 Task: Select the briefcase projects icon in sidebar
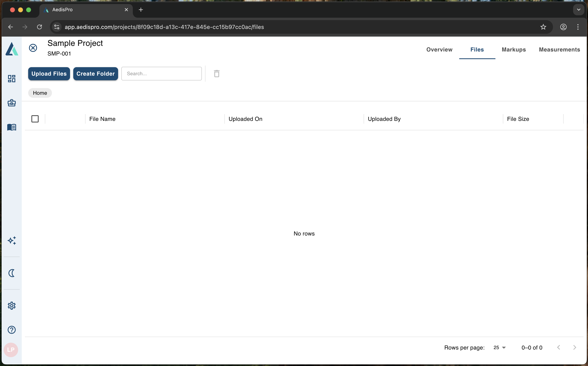[x=12, y=103]
